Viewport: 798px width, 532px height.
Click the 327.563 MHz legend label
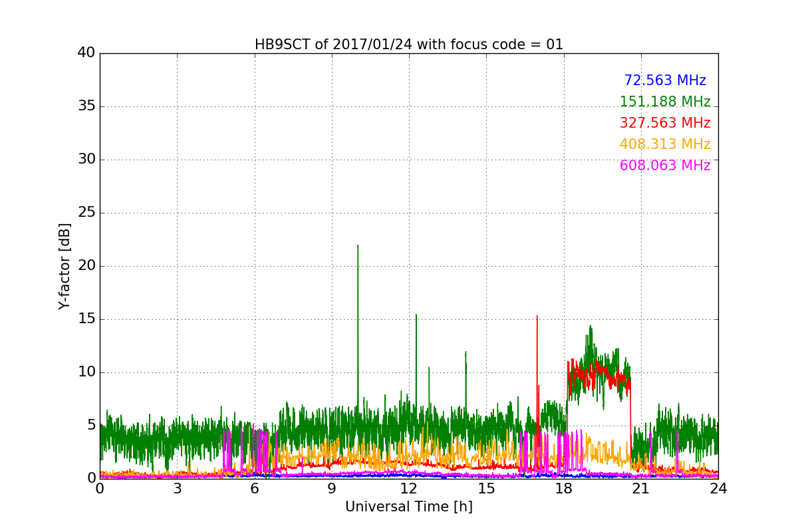[665, 123]
